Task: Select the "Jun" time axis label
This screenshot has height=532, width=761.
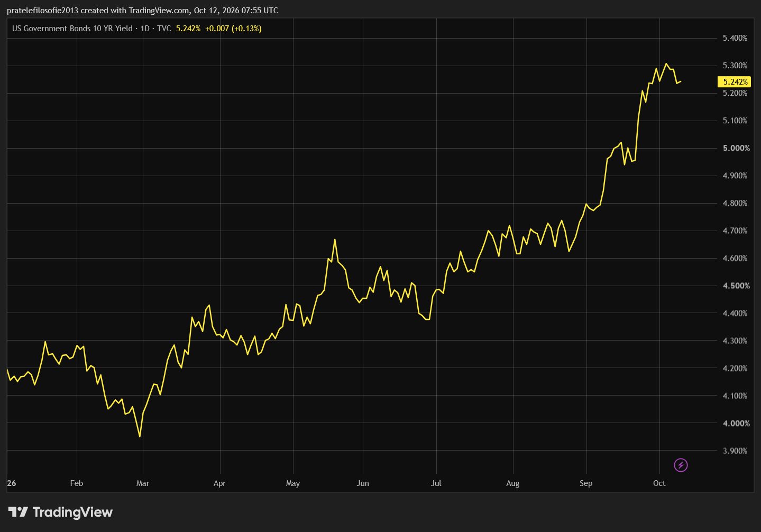Action: point(363,483)
